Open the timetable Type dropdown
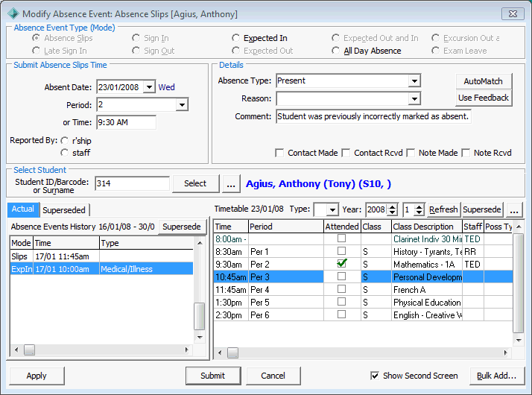Image resolution: width=532 pixels, height=395 pixels. (332, 209)
